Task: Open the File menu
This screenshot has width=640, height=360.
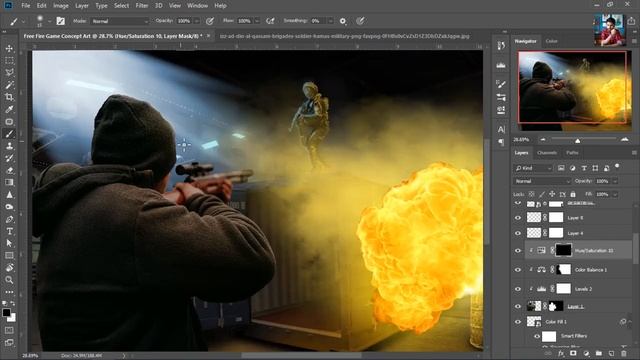Action: coord(26,6)
